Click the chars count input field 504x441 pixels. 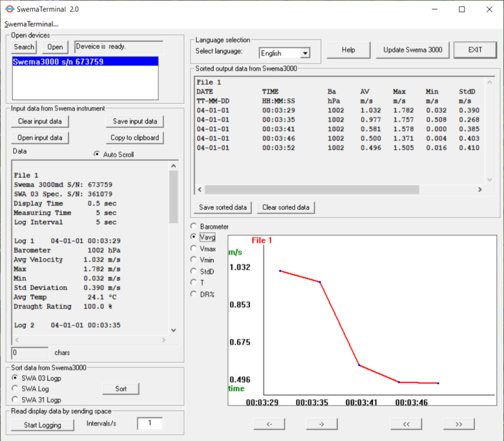pyautogui.click(x=30, y=353)
